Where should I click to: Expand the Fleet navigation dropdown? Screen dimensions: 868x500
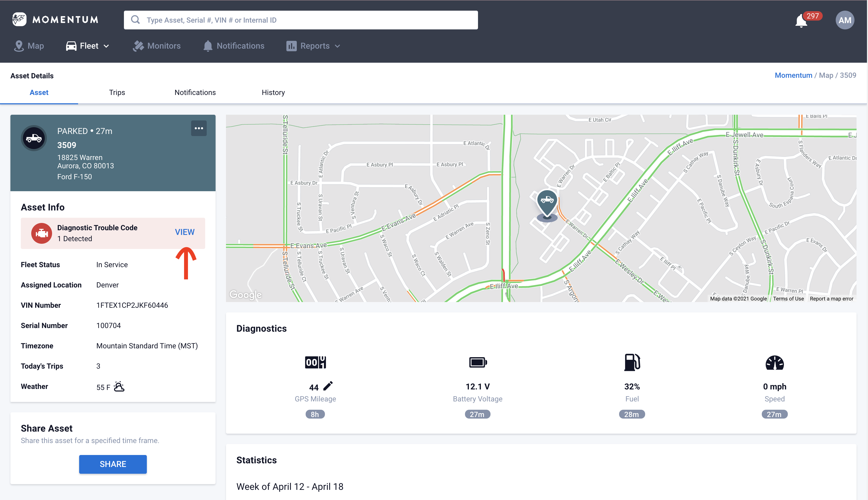point(106,46)
